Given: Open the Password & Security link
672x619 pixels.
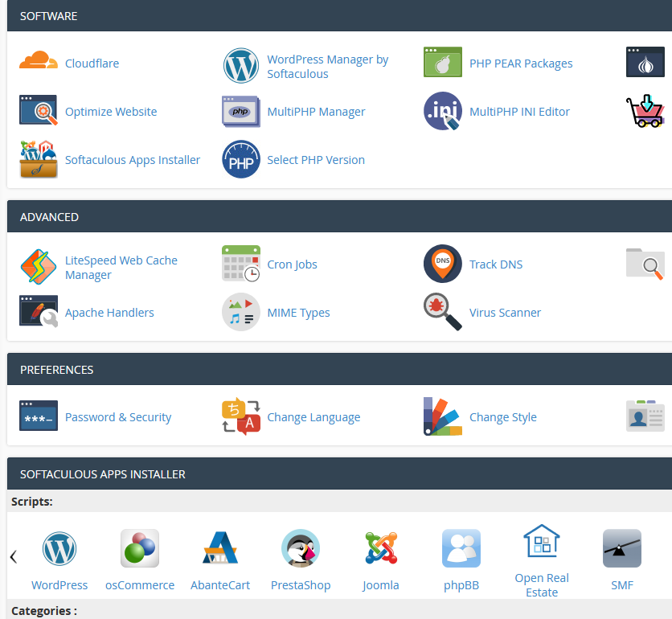Looking at the screenshot, I should click(118, 416).
